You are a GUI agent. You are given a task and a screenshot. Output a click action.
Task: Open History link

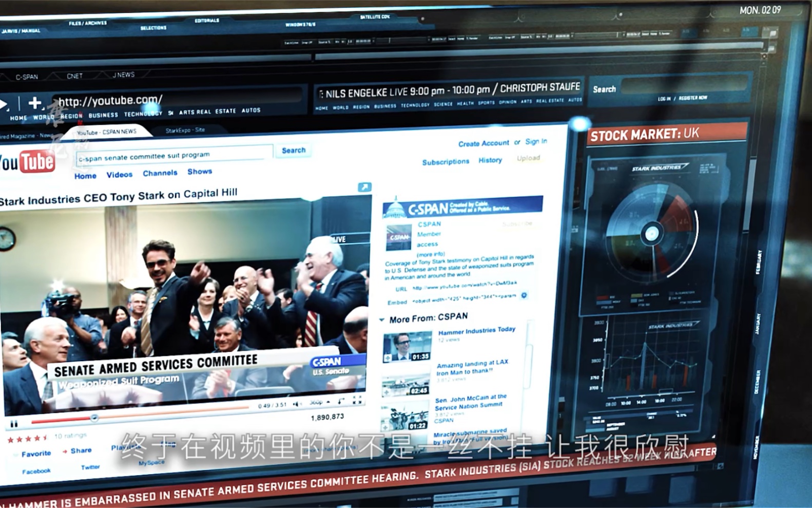(x=490, y=160)
